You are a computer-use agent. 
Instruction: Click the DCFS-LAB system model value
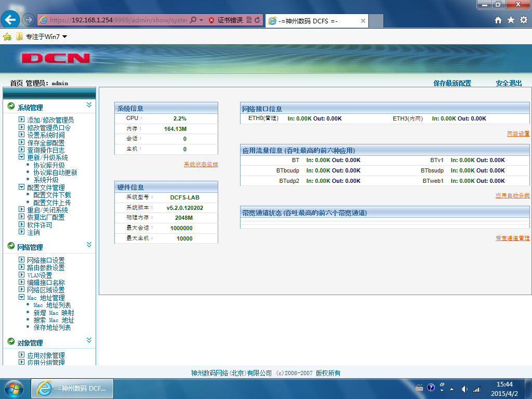[x=184, y=197]
